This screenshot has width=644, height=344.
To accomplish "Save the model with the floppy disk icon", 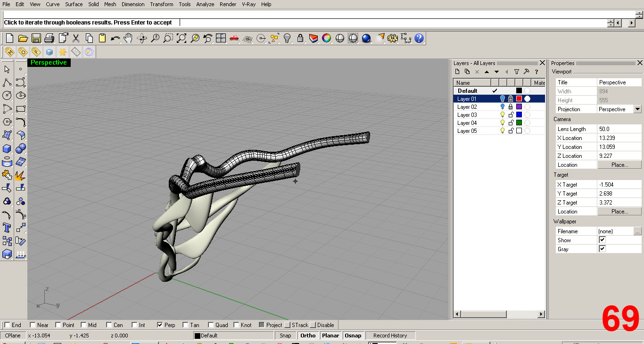I will click(36, 38).
